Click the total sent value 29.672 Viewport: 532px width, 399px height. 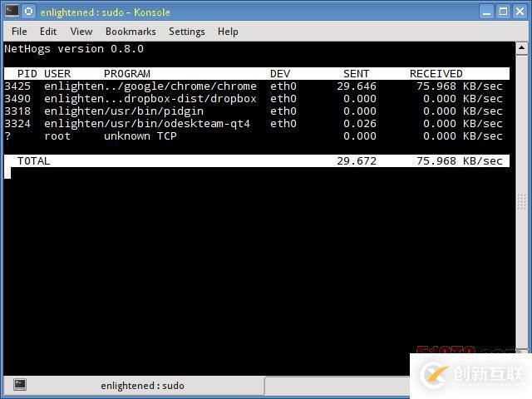click(357, 160)
